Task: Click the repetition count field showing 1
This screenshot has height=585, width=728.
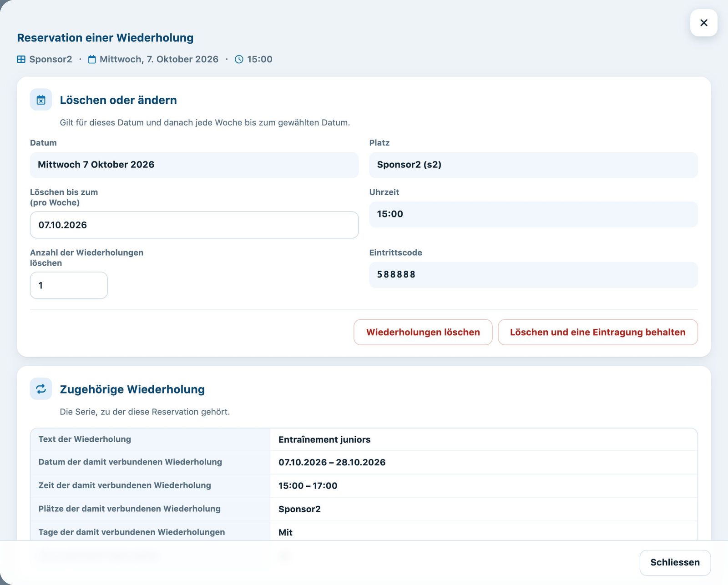Action: click(69, 285)
